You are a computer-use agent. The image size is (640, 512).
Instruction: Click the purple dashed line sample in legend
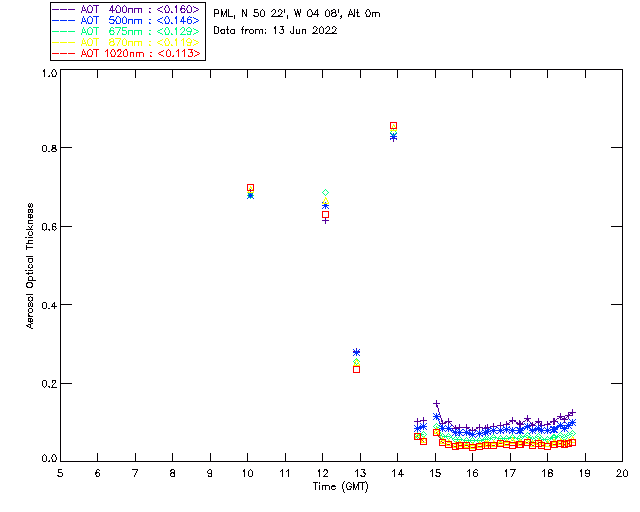(64, 9)
